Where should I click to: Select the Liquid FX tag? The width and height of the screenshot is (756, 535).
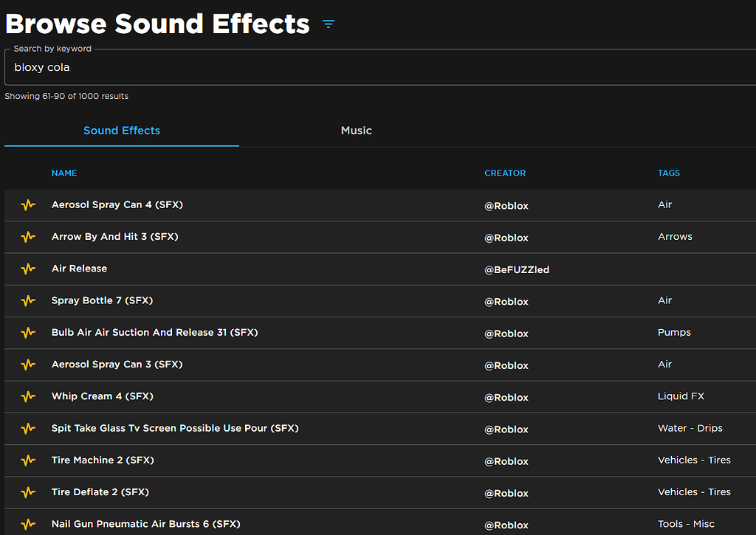click(x=681, y=396)
